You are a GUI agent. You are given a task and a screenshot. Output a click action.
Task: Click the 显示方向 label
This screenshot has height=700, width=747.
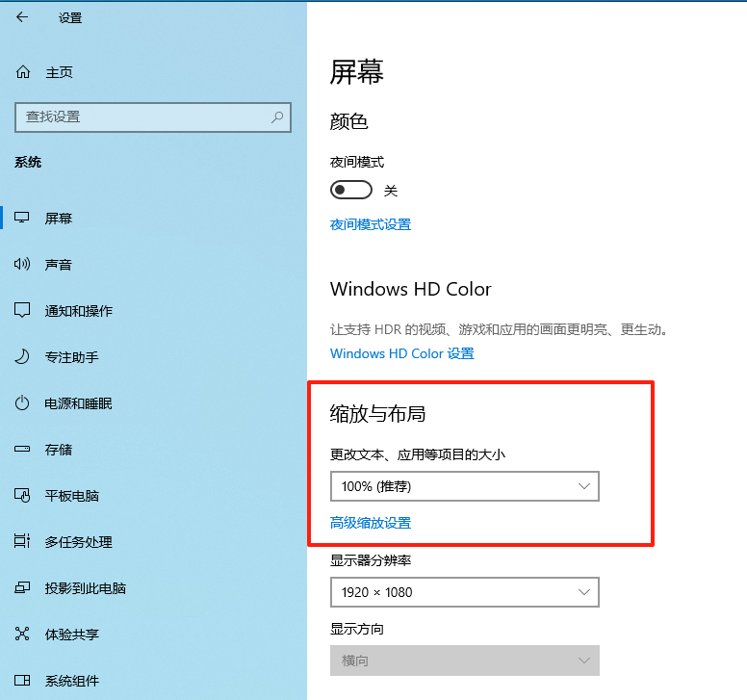(357, 629)
